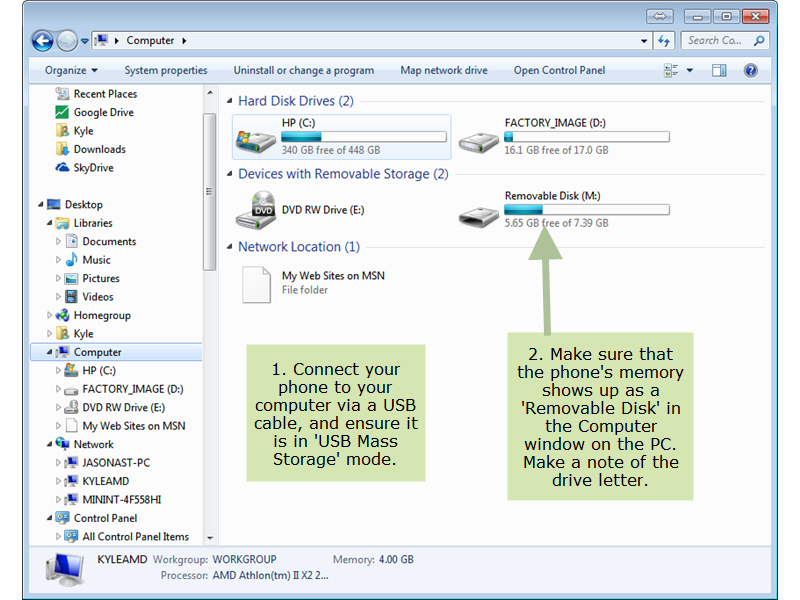Open the Removable Disk (M:) drive icon
Screen dimensions: 800x600
point(478,216)
